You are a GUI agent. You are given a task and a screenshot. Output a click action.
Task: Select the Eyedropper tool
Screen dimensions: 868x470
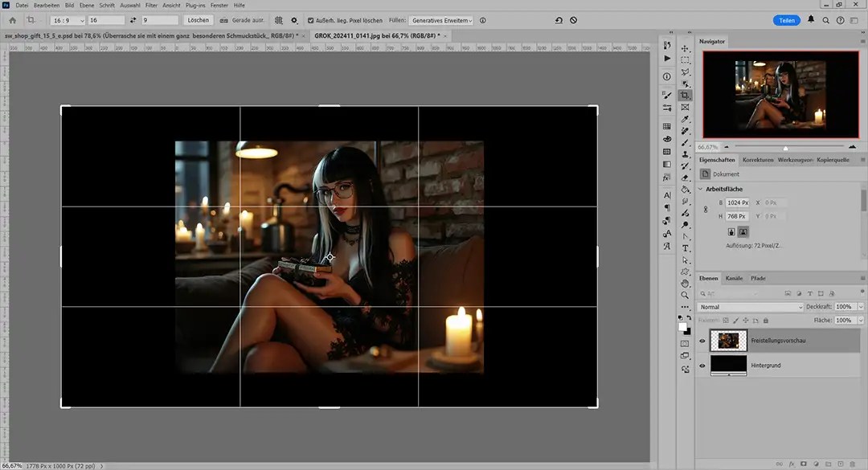685,119
